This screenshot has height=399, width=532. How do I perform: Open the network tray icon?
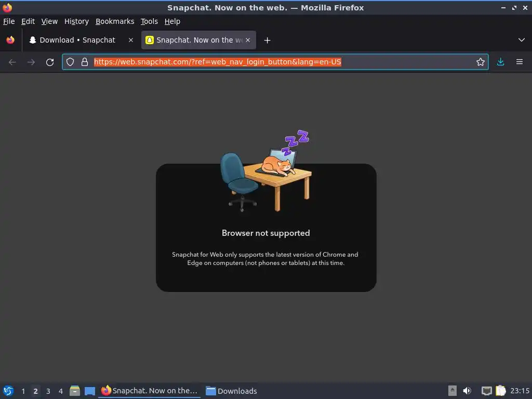(486, 391)
